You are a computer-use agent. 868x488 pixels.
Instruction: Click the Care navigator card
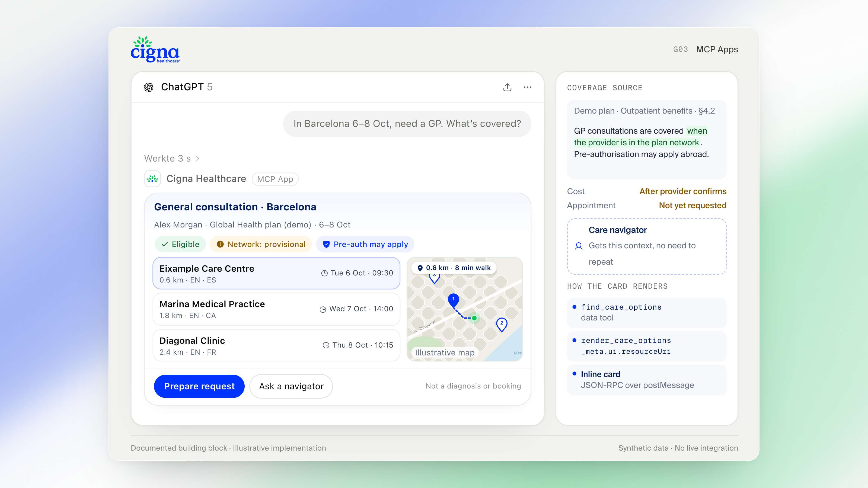647,246
